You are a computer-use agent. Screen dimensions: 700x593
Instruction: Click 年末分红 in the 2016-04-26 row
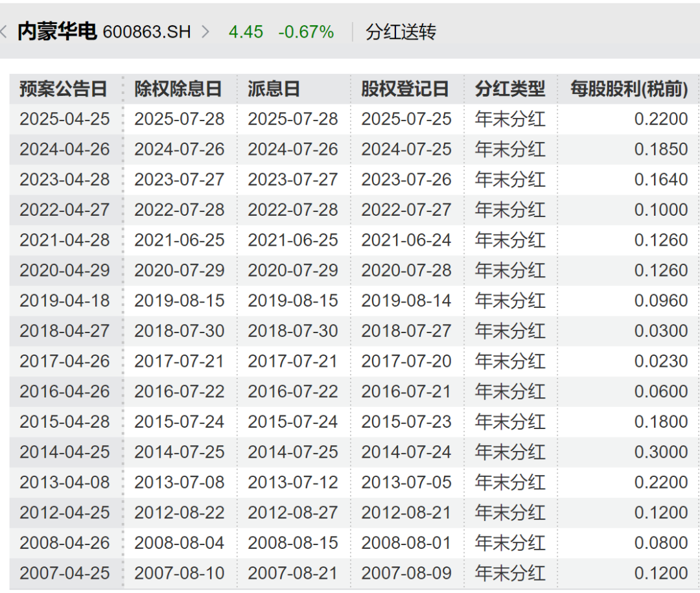tap(510, 391)
